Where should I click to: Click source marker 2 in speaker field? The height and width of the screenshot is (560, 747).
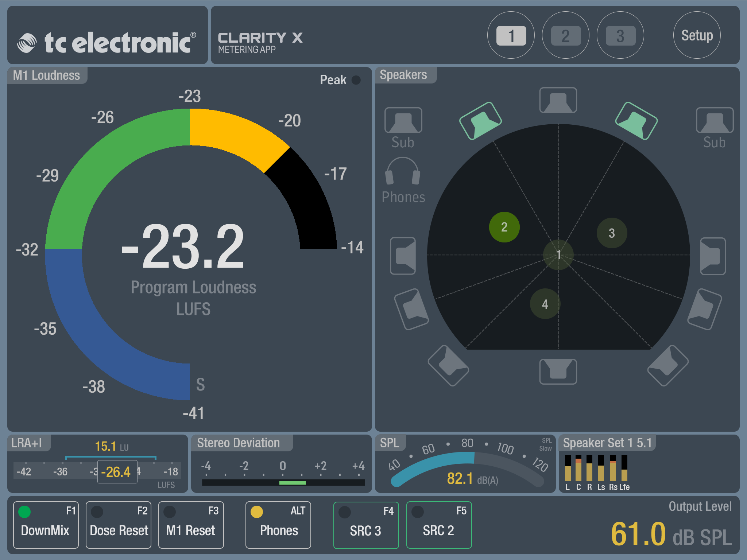pyautogui.click(x=504, y=227)
